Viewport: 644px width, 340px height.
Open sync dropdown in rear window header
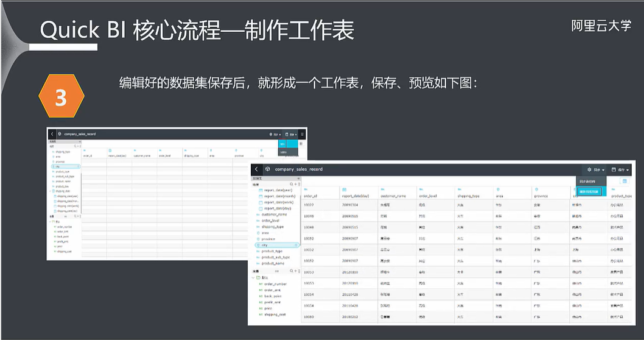(275, 135)
